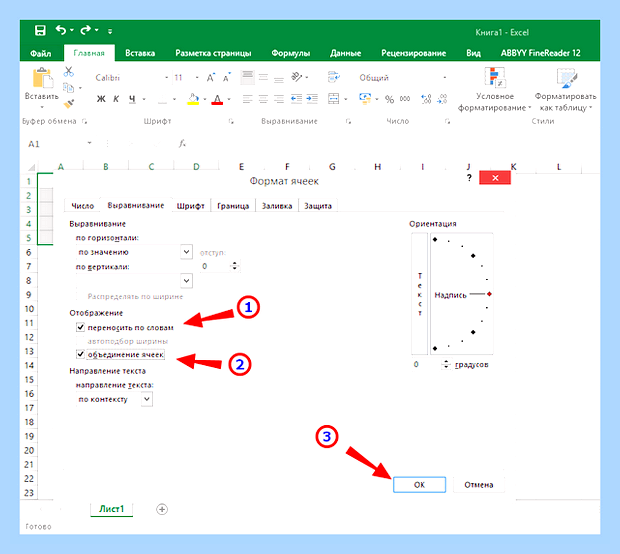Screen dimensions: 620x554
Task: Open the font name Calibri dropdown
Action: tap(167, 78)
